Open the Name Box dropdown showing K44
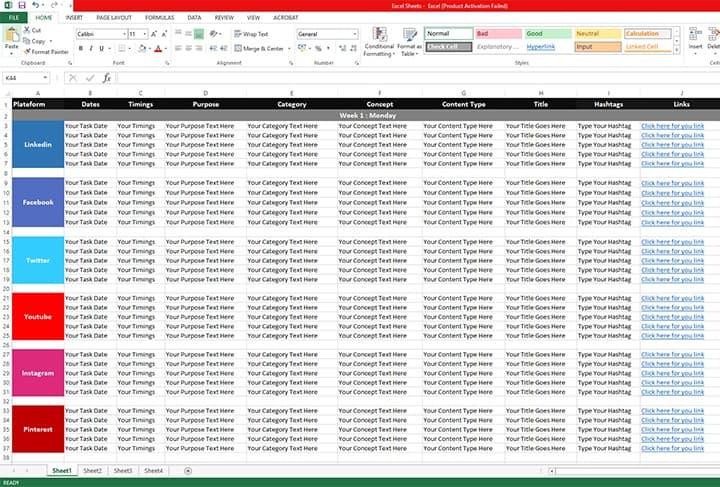The height and width of the screenshot is (487, 720). pos(53,77)
